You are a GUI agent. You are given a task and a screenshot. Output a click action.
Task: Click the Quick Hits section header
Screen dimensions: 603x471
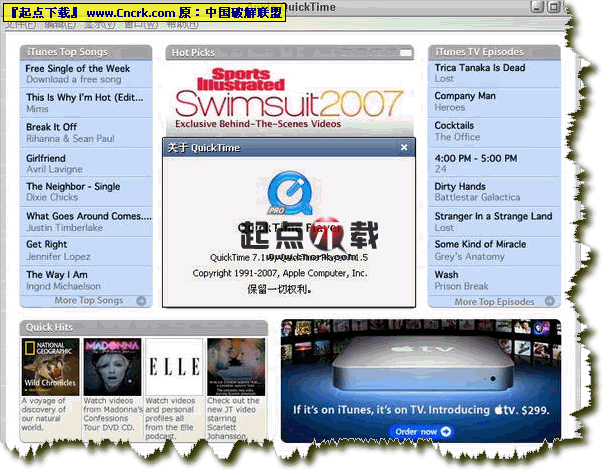coord(143,327)
